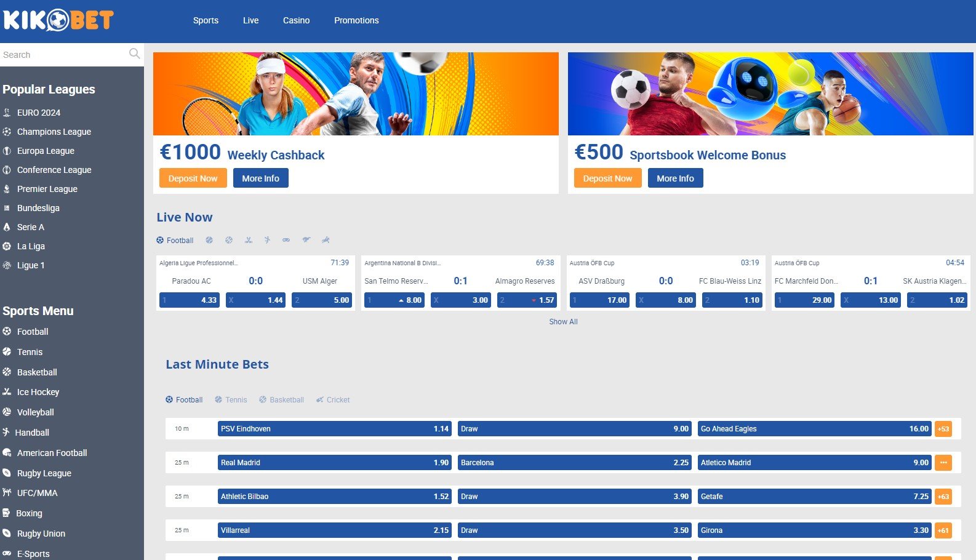Click the UFC/MMA icon in Sports Menu

7,492
